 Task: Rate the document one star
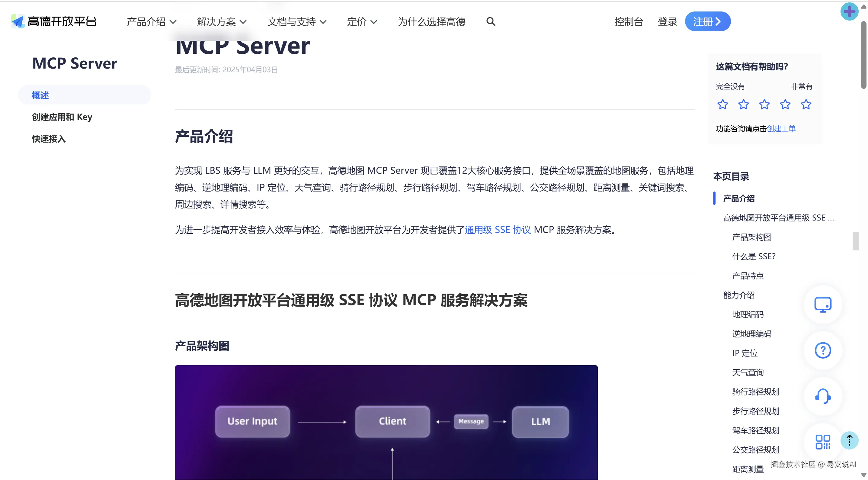(x=722, y=105)
